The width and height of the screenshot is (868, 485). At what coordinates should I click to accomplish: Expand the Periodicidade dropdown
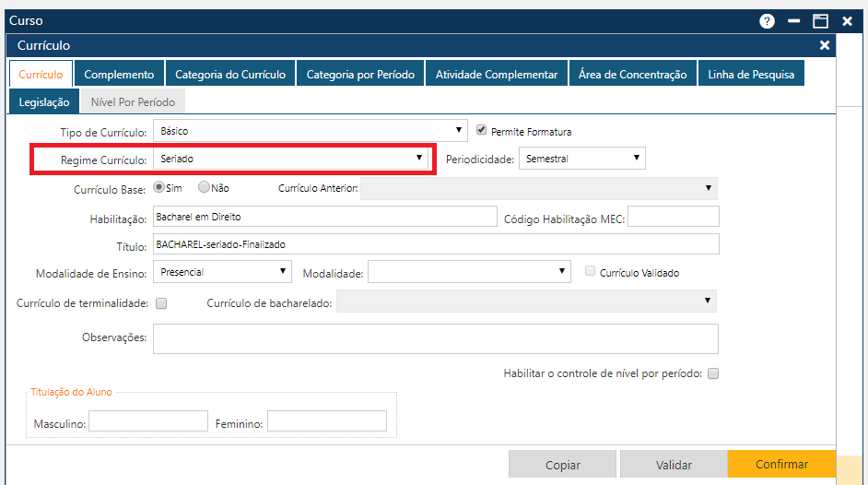pyautogui.click(x=581, y=159)
